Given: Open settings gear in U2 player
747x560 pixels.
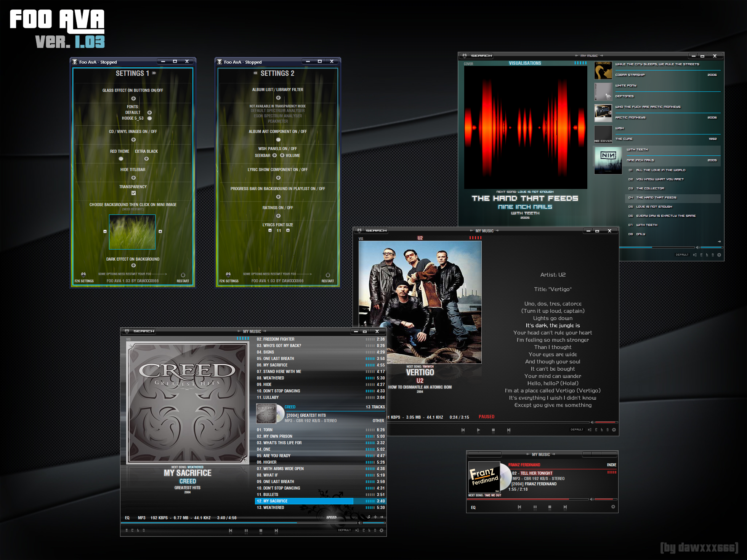Looking at the screenshot, I should pos(614,430).
